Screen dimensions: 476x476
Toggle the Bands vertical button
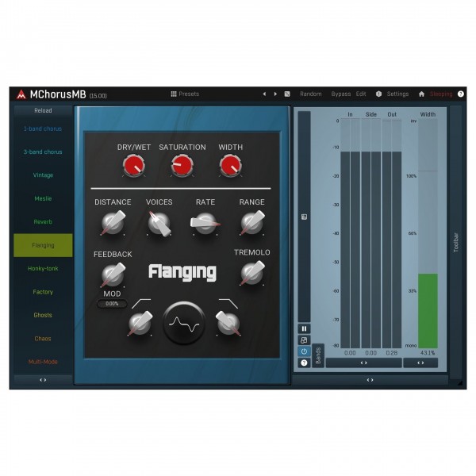318,355
